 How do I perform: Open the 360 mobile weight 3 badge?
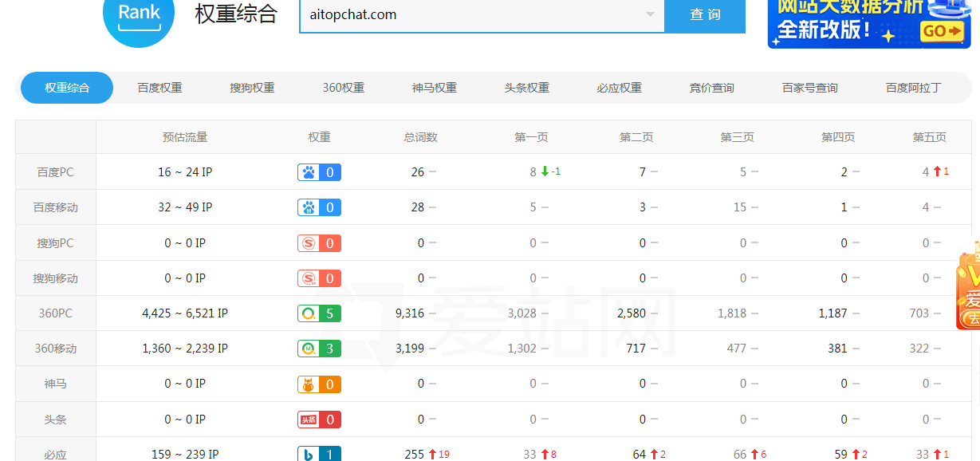(319, 348)
